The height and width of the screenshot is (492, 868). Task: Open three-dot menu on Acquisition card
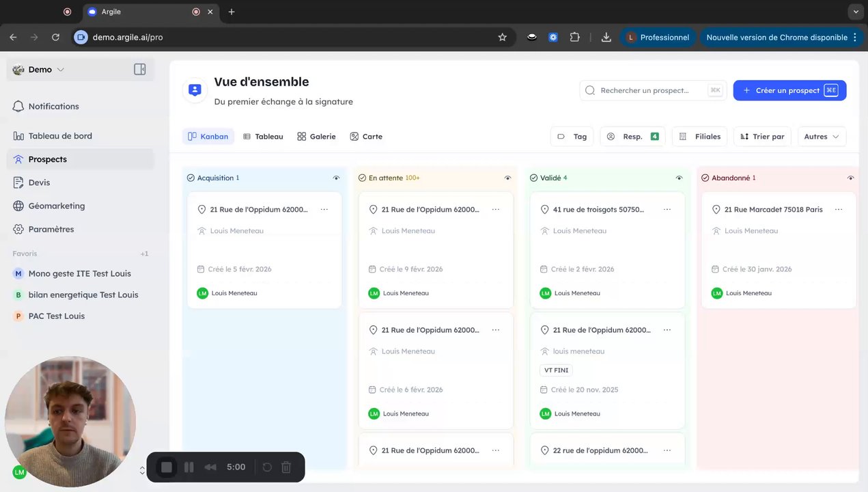324,210
